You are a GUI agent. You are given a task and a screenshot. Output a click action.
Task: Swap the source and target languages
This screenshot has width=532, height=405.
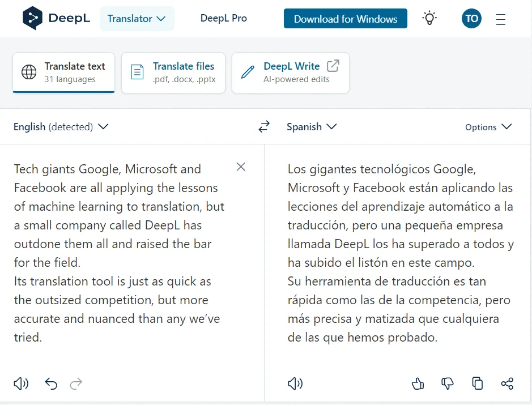[264, 127]
